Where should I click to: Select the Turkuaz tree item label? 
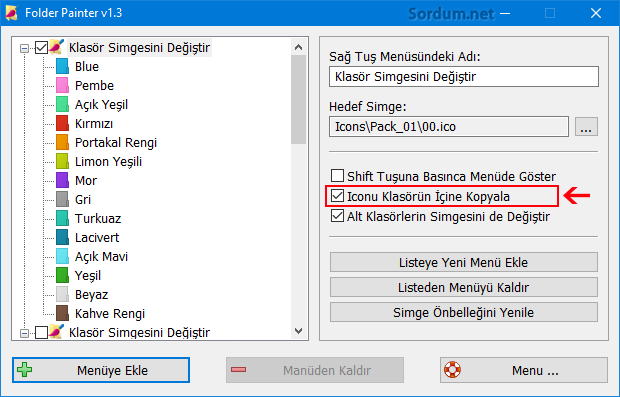[98, 218]
